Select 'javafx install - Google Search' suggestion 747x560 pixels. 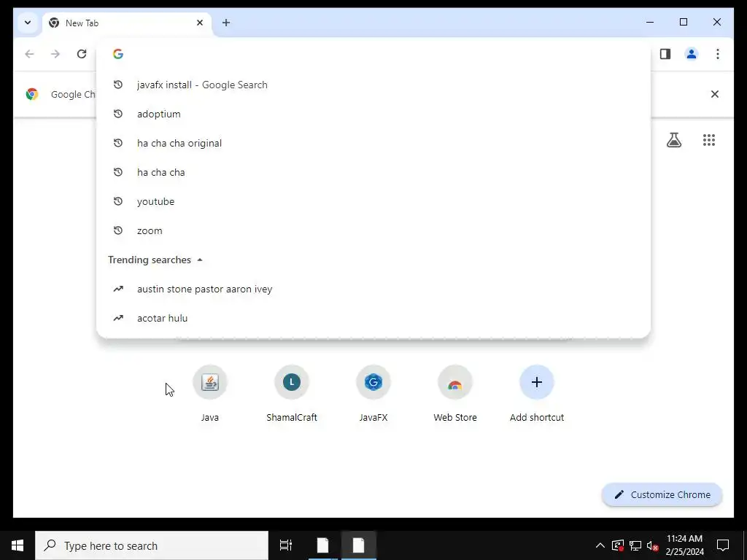[x=373, y=85]
